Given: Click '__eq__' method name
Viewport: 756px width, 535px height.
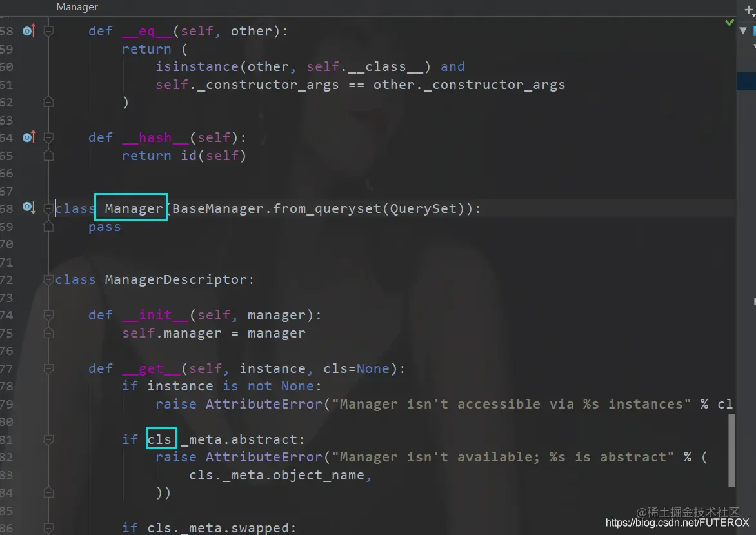Looking at the screenshot, I should (x=147, y=32).
